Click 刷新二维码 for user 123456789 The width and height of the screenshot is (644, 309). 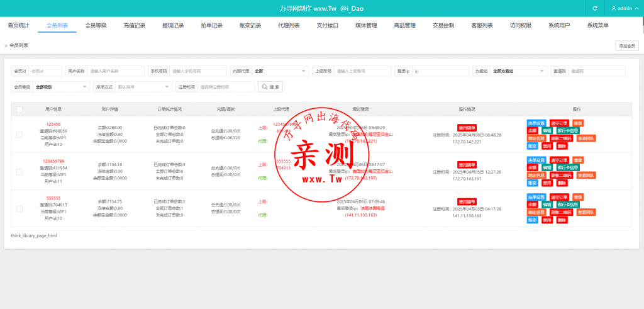coord(561,176)
